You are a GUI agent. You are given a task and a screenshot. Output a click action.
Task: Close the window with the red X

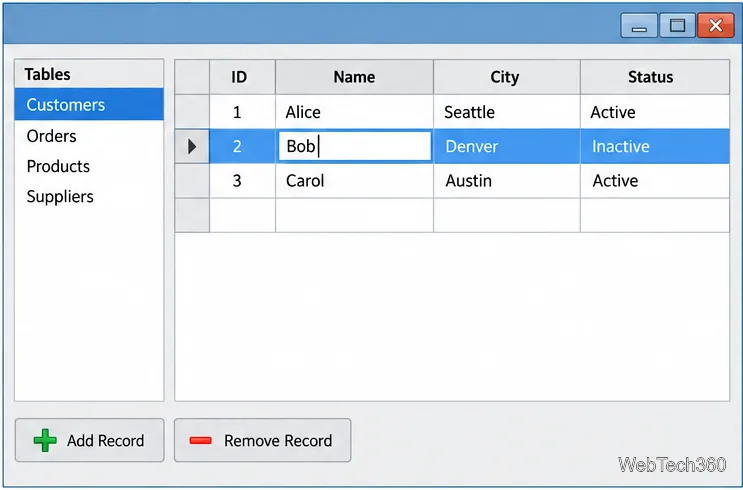pos(716,25)
